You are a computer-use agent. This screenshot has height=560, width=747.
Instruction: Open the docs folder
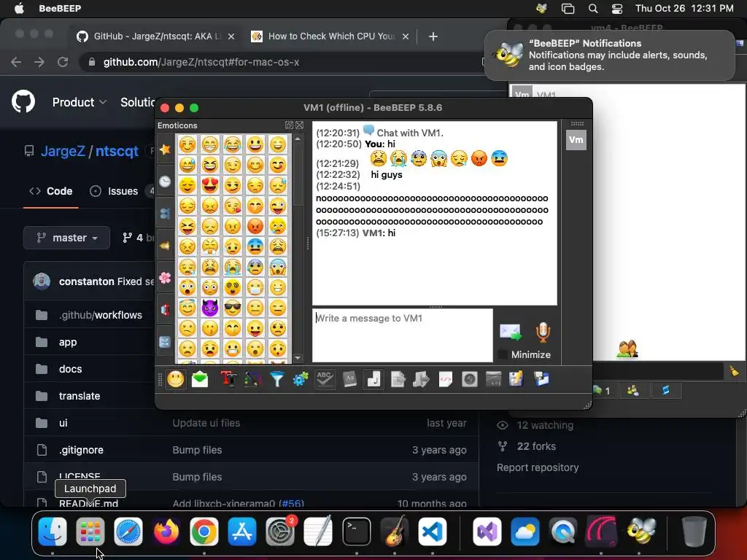(71, 369)
